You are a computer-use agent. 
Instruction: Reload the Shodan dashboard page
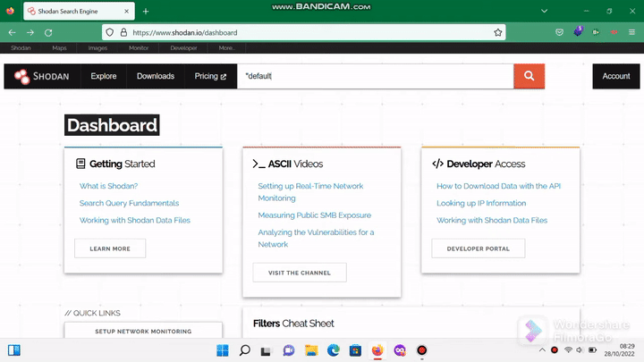(x=48, y=32)
